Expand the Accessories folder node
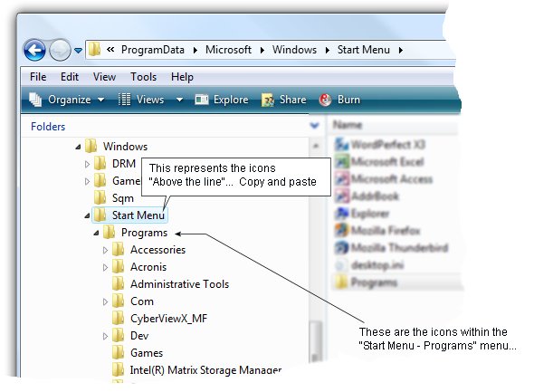Image resolution: width=534 pixels, height=392 pixels. click(x=105, y=251)
